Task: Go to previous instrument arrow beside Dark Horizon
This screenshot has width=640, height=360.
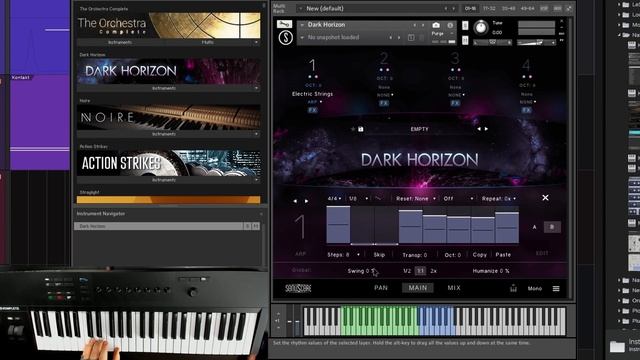Action: point(415,25)
